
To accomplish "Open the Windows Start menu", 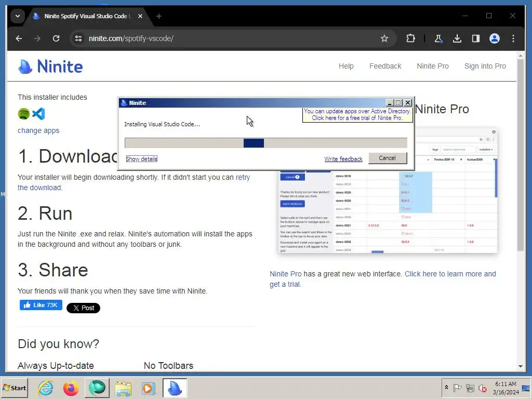I will pos(14,388).
